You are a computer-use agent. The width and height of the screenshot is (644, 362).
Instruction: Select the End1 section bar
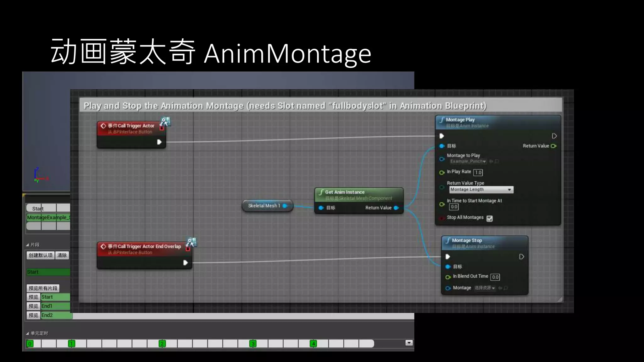pyautogui.click(x=55, y=306)
